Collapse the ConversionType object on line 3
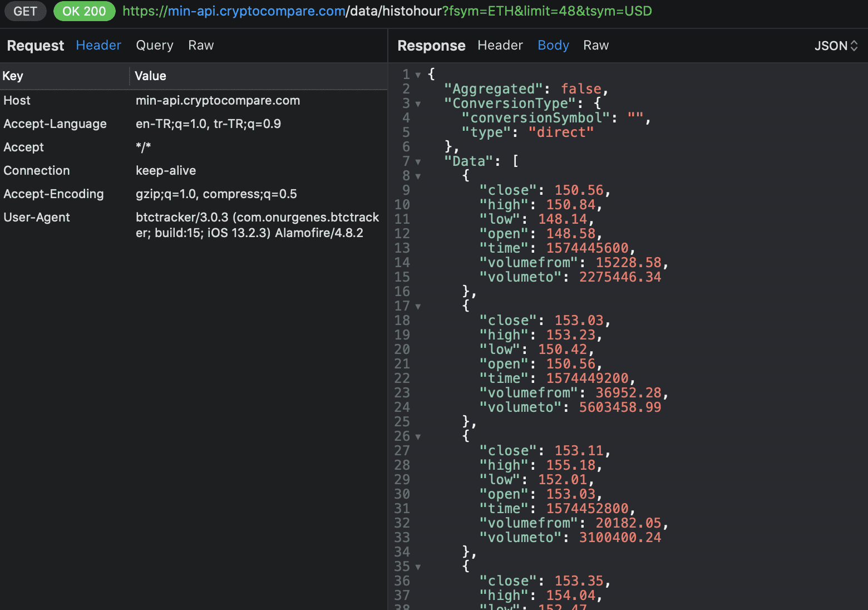This screenshot has width=868, height=610. tap(418, 104)
